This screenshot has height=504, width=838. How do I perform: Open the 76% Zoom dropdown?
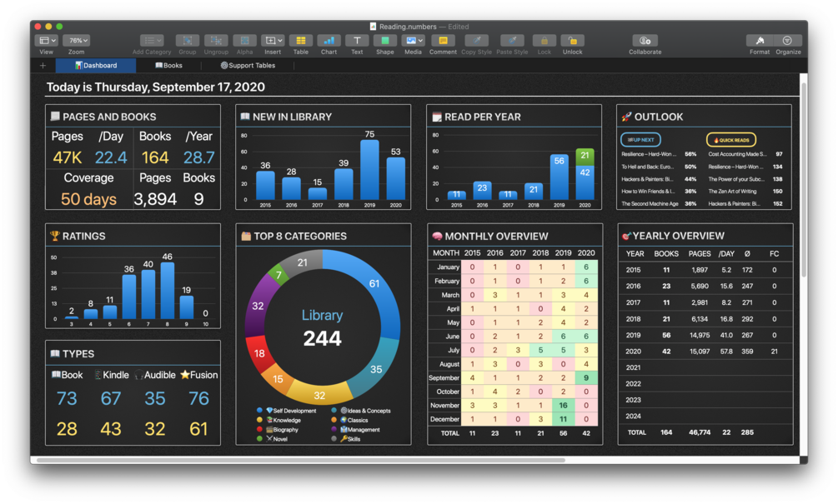coord(76,41)
